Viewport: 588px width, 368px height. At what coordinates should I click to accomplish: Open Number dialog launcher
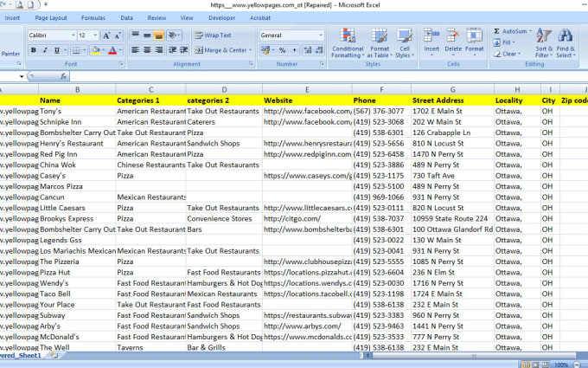(322, 64)
